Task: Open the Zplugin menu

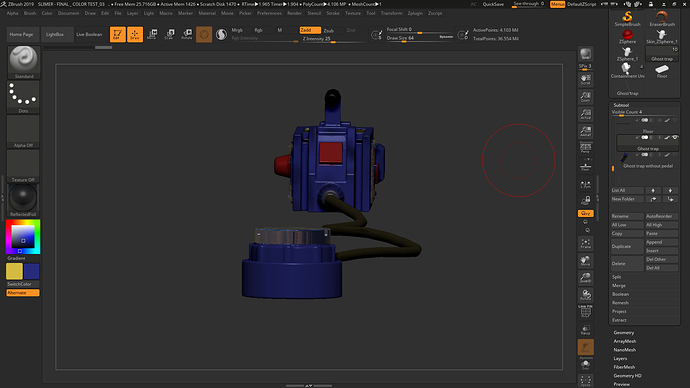Action: [x=415, y=13]
